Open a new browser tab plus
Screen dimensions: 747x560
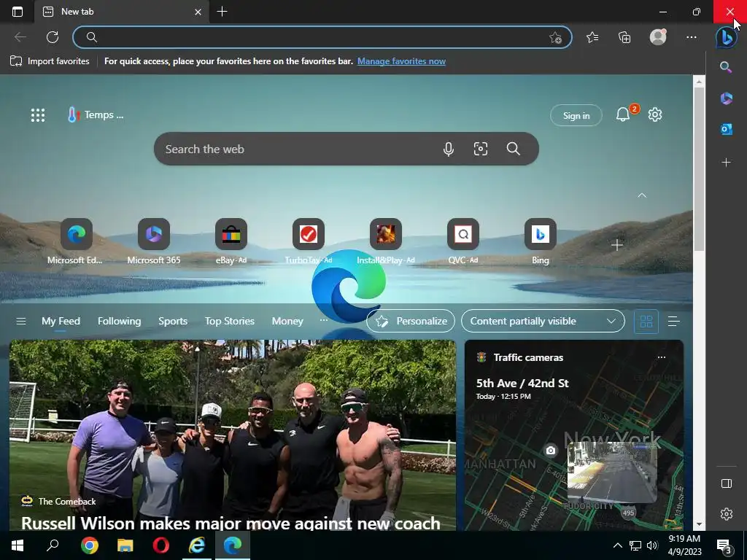[x=222, y=12]
